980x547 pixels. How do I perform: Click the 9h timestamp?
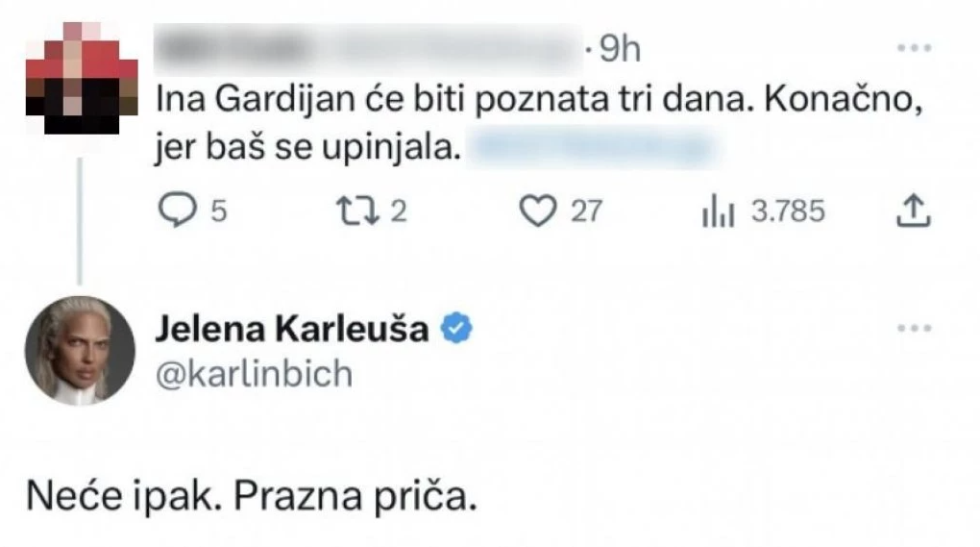[x=619, y=50]
